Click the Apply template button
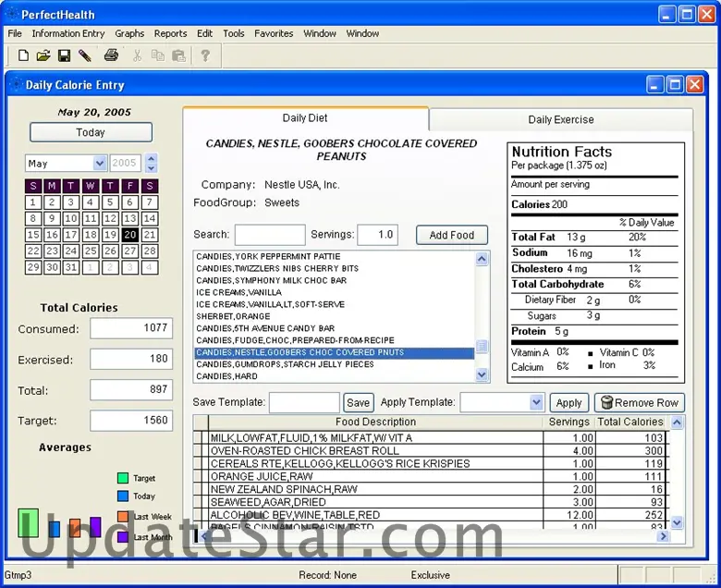This screenshot has height=588, width=721. tap(568, 403)
